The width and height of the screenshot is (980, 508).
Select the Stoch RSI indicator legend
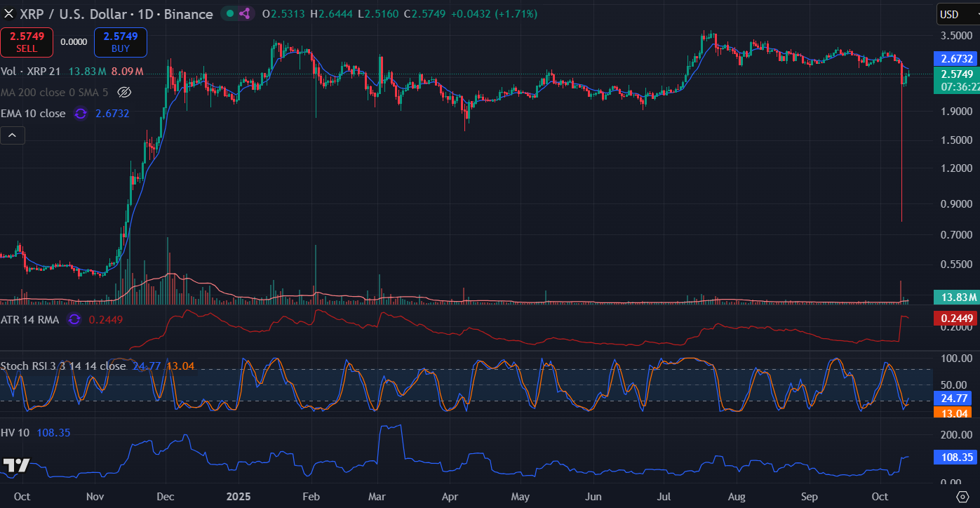(x=63, y=366)
